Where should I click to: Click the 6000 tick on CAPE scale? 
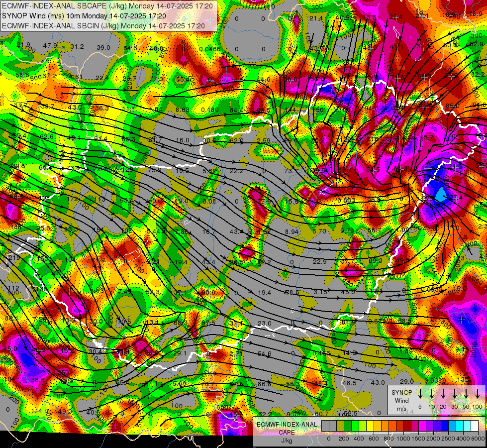[479, 439]
